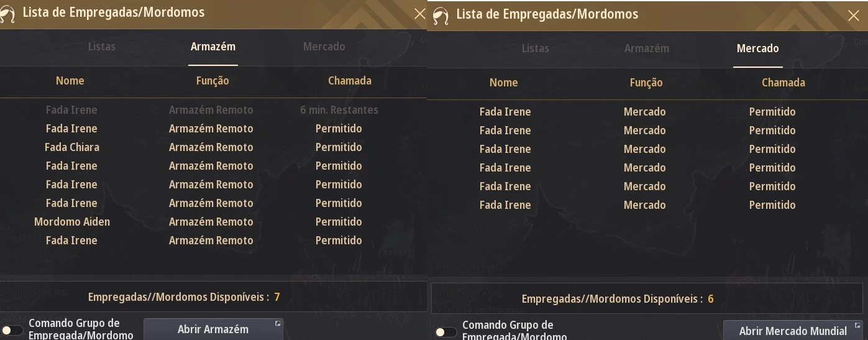
Task: Click the Nome column header in left window
Action: (x=70, y=81)
